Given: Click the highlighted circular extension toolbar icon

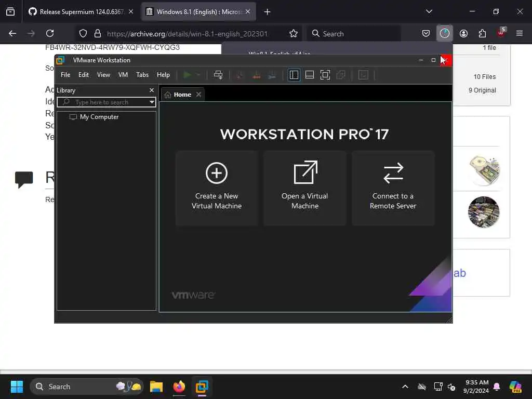Looking at the screenshot, I should click(445, 33).
